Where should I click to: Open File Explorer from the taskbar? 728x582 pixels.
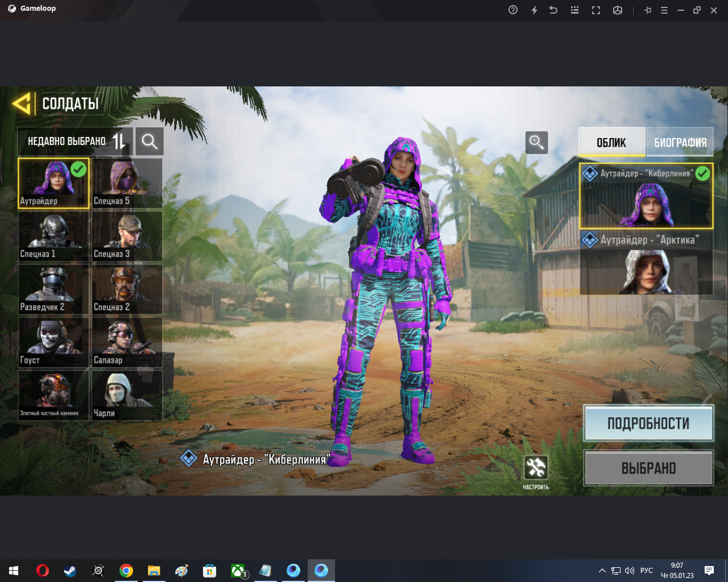click(x=154, y=570)
